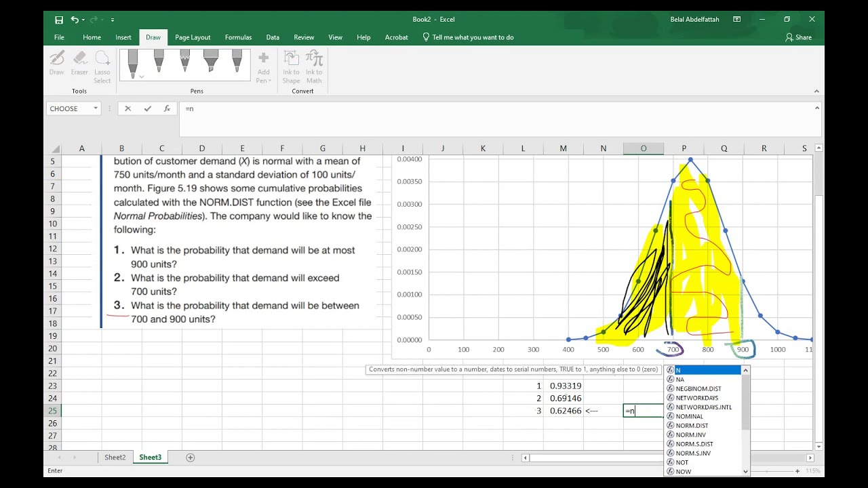Viewport: 868px width, 488px height.
Task: Open the View tab
Action: (335, 37)
